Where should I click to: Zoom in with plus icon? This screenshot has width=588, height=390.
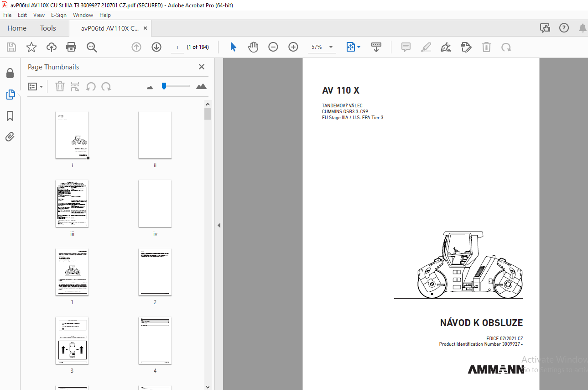pos(293,47)
